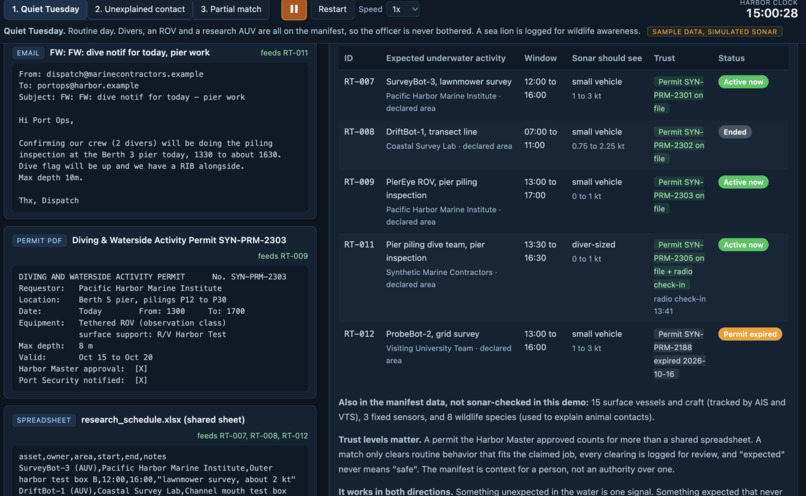Click the email title 'FW: FW: dive notif for today'
The height and width of the screenshot is (496, 806).
[x=130, y=52]
